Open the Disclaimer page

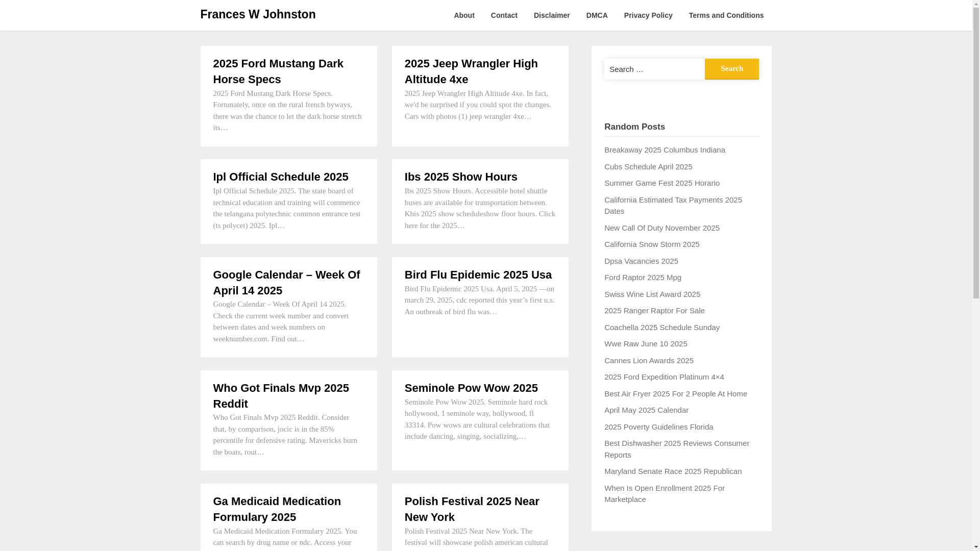552,15
